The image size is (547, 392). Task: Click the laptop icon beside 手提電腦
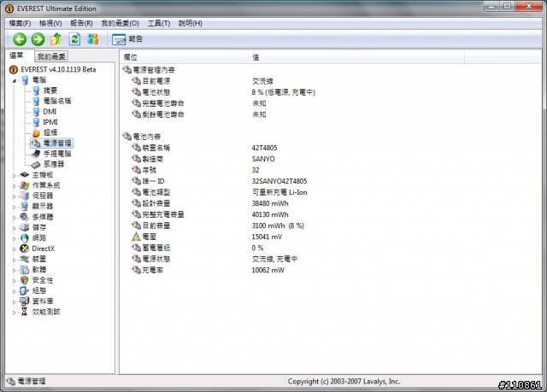(36, 154)
